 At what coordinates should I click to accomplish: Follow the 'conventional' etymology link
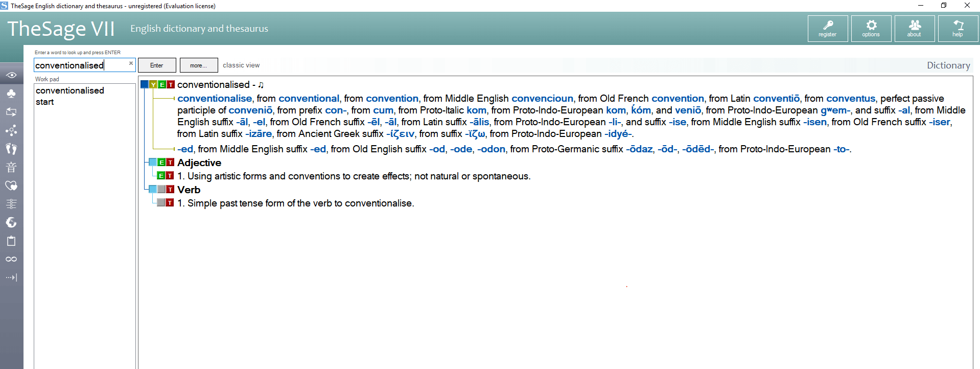309,99
